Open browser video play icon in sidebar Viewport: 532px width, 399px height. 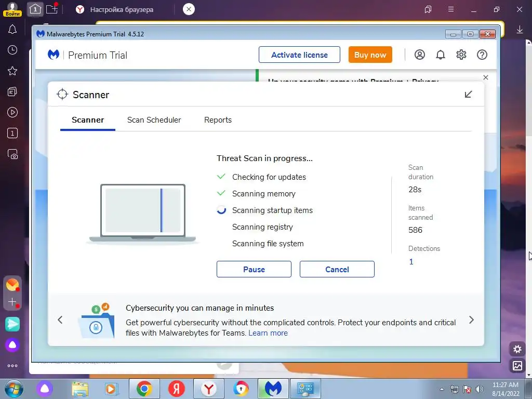(12, 112)
